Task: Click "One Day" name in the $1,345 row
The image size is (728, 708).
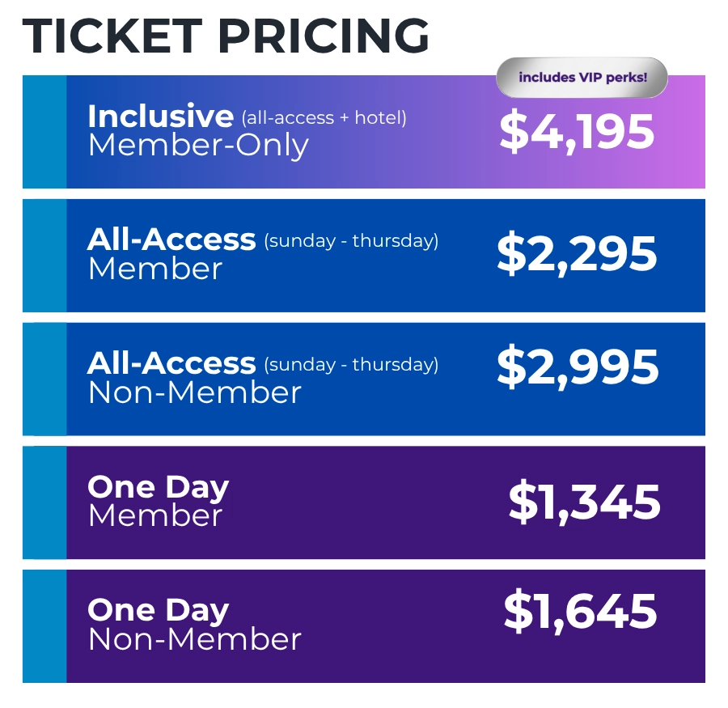Action: [159, 487]
